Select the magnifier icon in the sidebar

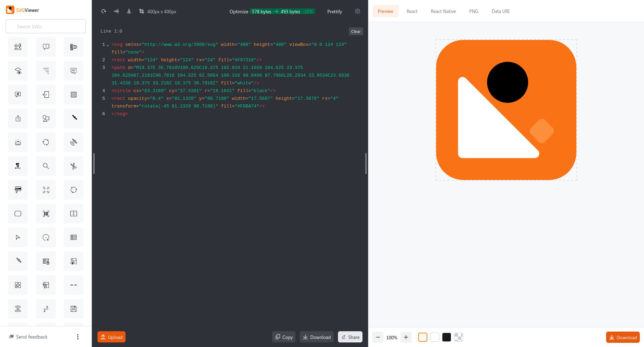click(46, 166)
